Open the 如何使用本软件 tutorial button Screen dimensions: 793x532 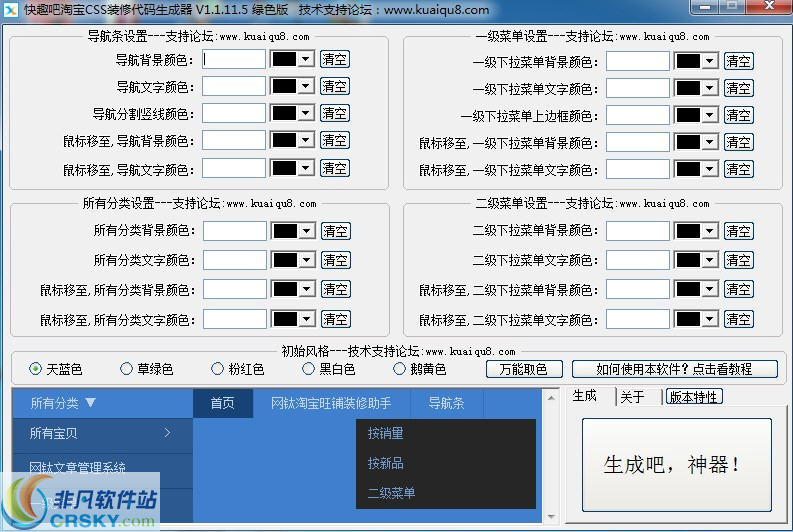tap(674, 369)
